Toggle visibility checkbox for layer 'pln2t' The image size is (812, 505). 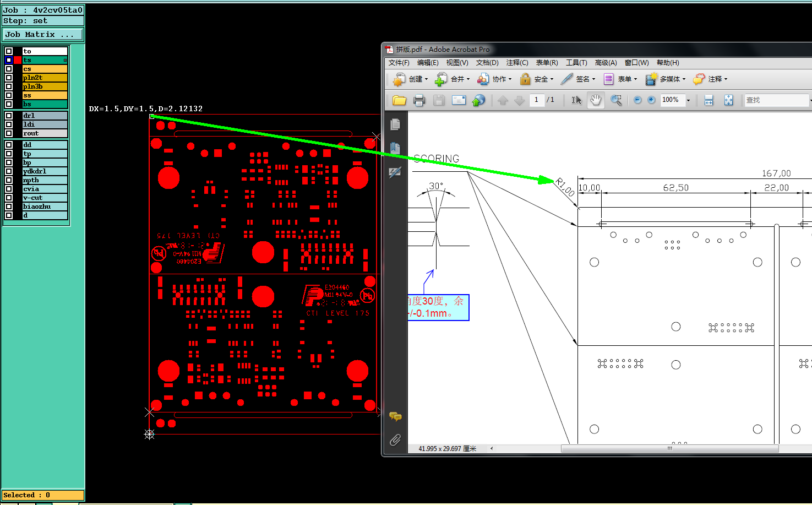(x=9, y=78)
